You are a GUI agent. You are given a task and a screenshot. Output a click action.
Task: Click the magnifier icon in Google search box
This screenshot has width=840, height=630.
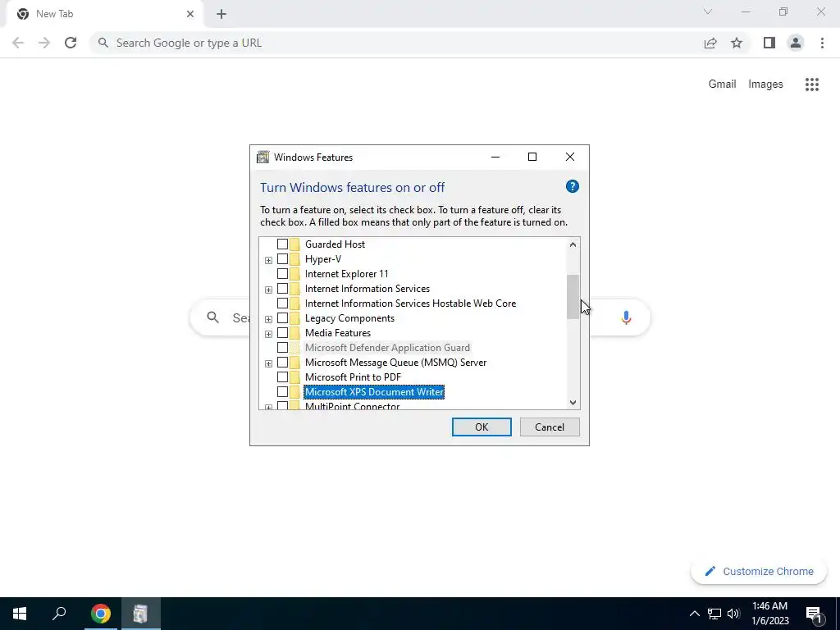coord(213,317)
